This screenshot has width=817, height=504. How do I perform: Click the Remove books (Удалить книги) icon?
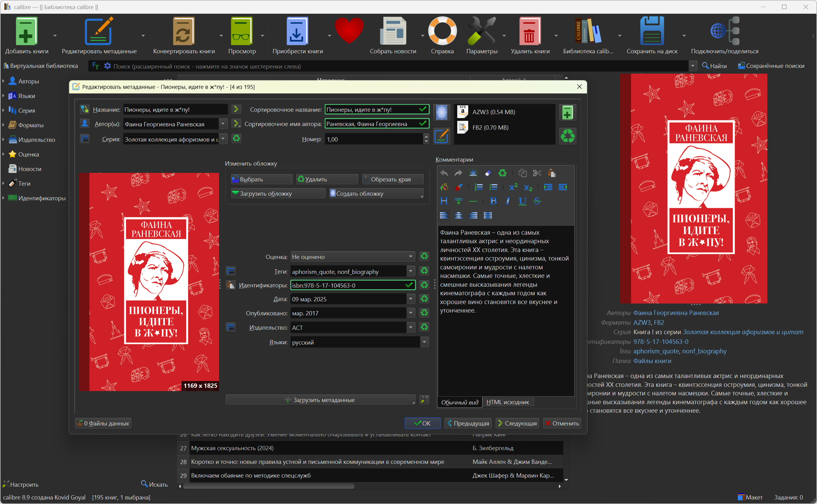tap(530, 31)
